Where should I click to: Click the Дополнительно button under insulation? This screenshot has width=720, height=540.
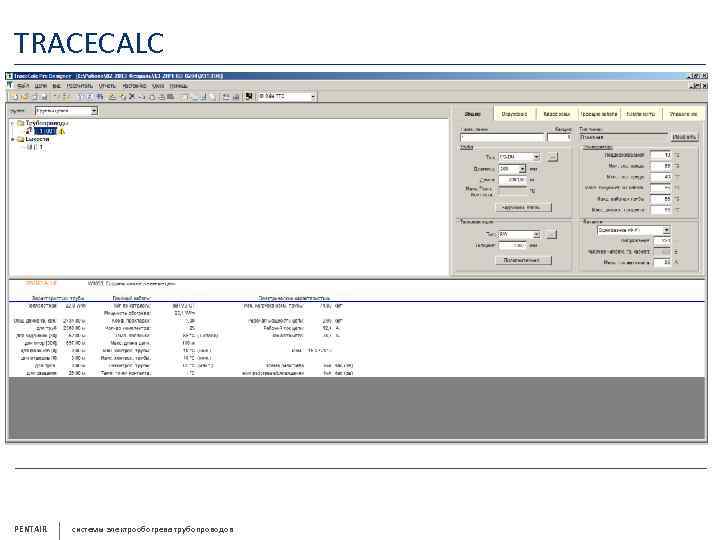point(523,260)
